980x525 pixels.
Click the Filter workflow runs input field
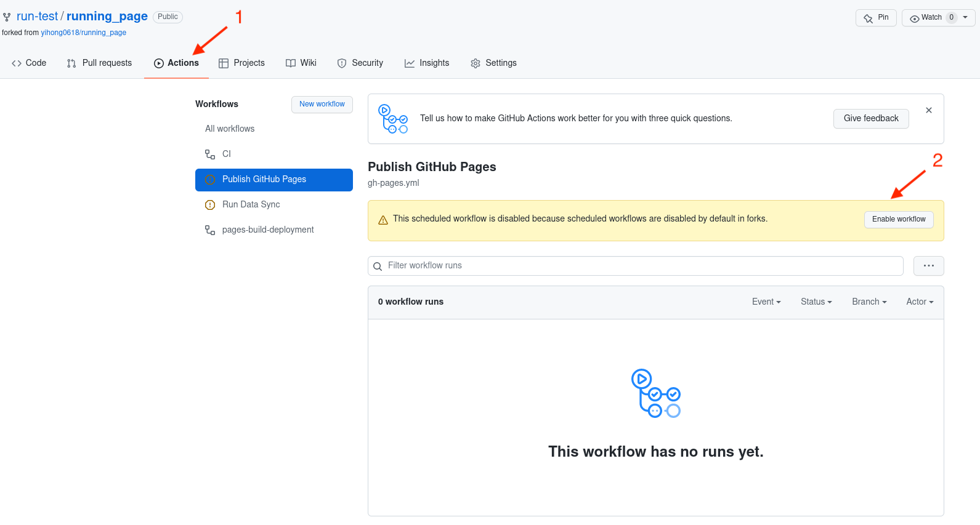[641, 266]
